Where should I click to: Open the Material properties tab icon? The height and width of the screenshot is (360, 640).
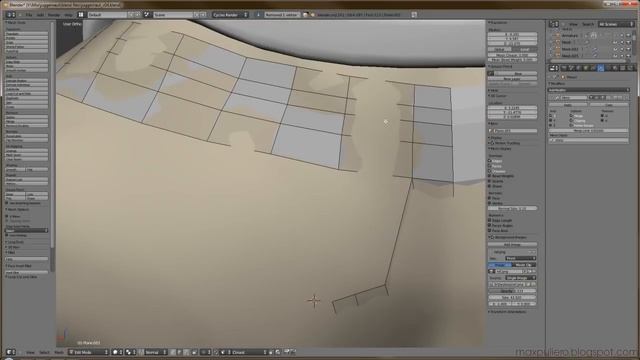pos(615,68)
